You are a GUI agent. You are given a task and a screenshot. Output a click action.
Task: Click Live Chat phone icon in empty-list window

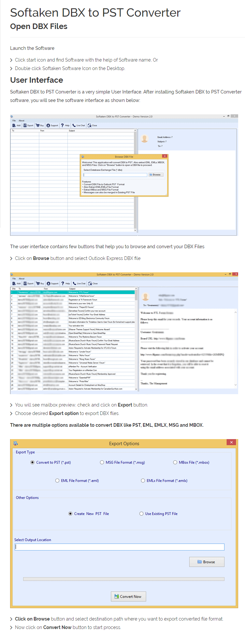pos(74,125)
